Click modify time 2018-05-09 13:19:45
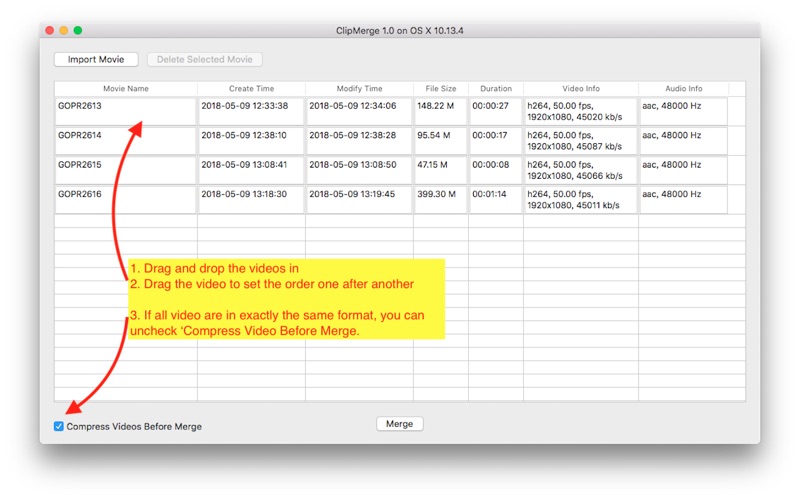This screenshot has width=800, height=500. pyautogui.click(x=359, y=199)
